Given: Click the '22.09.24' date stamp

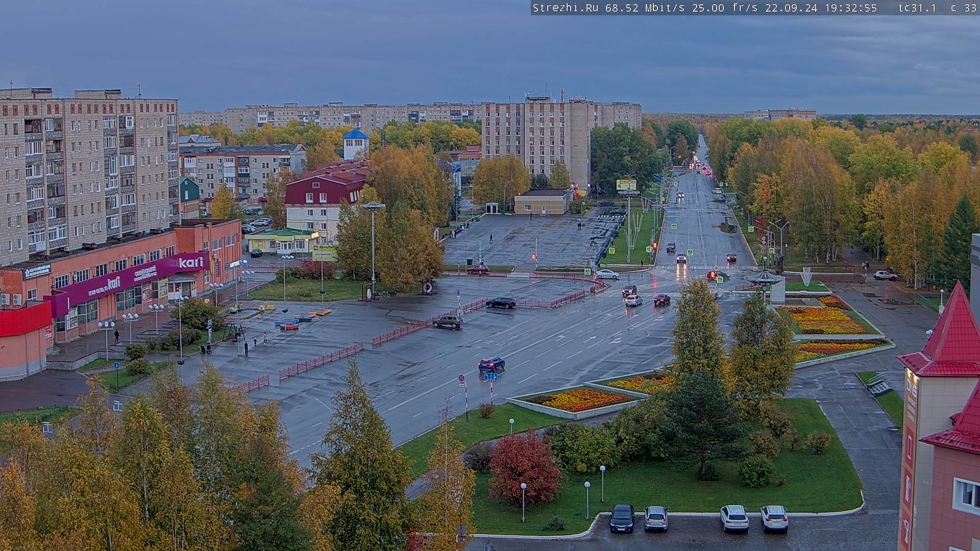Looking at the screenshot, I should click(x=791, y=8).
